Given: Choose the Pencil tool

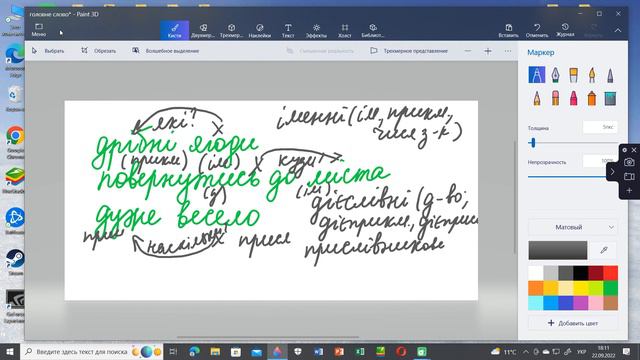Looking at the screenshot, I should (536, 98).
